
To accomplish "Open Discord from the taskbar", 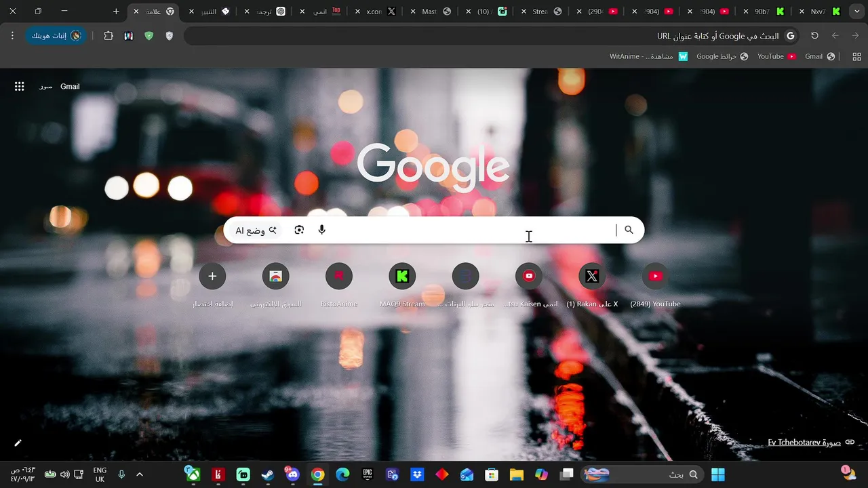I will [x=293, y=474].
